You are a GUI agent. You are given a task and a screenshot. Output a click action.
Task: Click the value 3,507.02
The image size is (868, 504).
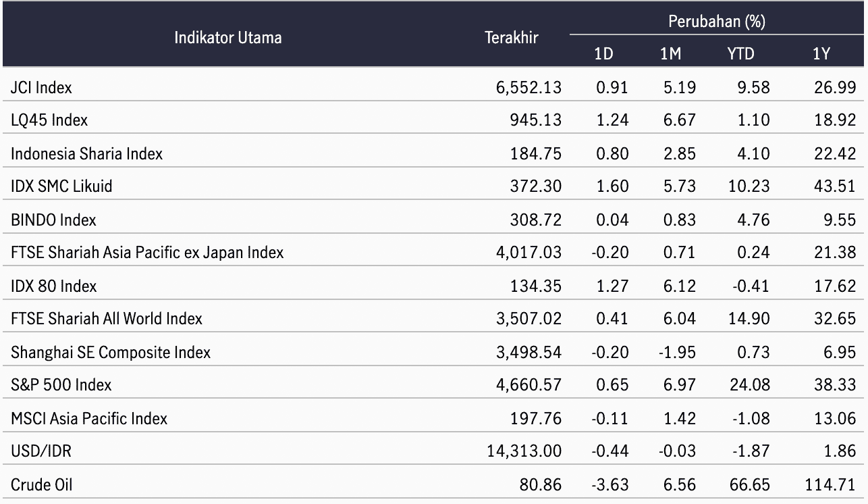pos(529,318)
